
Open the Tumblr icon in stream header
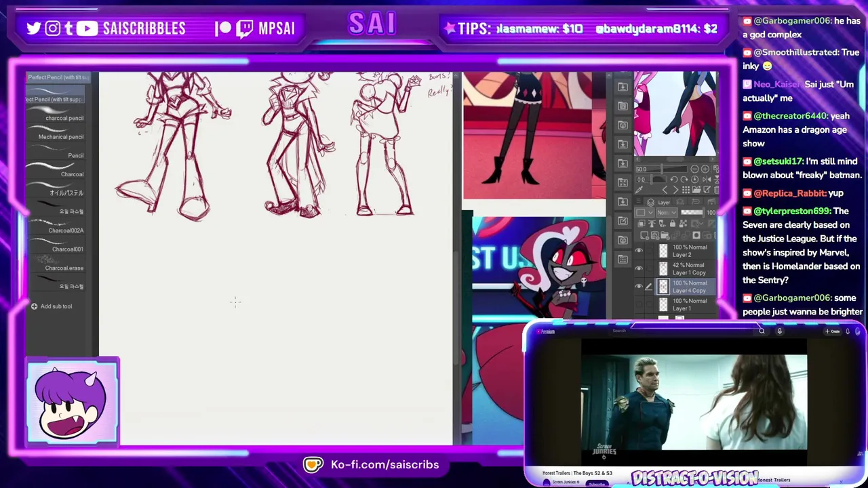(68, 28)
